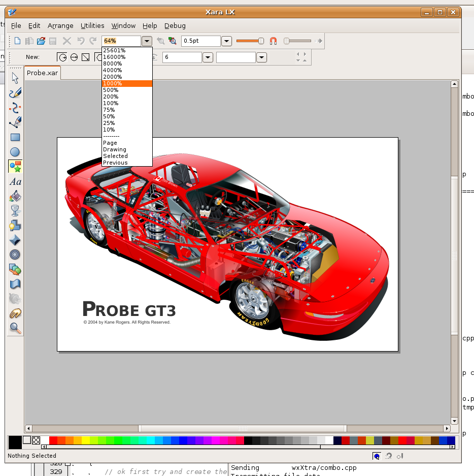This screenshot has height=476, width=474.
Task: Open the line width dropdown arrow
Action: [226, 41]
